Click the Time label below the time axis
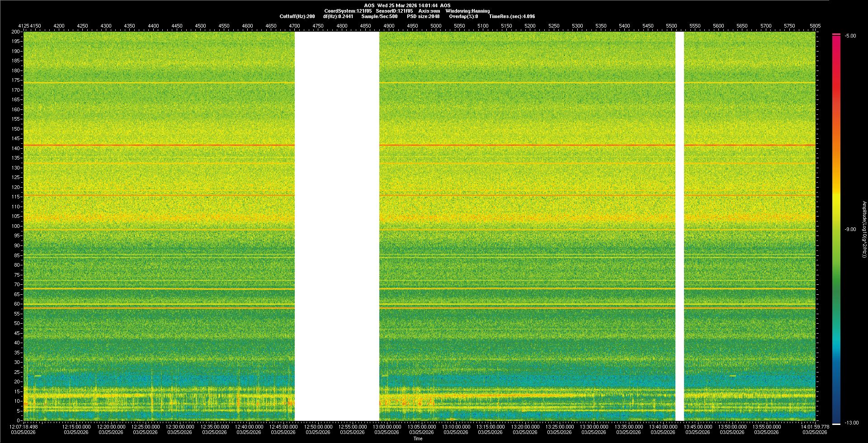The width and height of the screenshot is (868, 443). pyautogui.click(x=418, y=438)
